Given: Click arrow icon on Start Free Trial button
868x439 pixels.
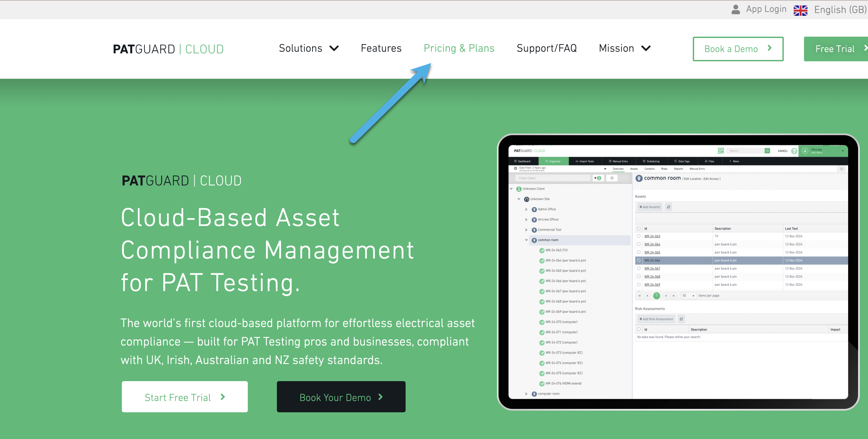Looking at the screenshot, I should tap(223, 397).
